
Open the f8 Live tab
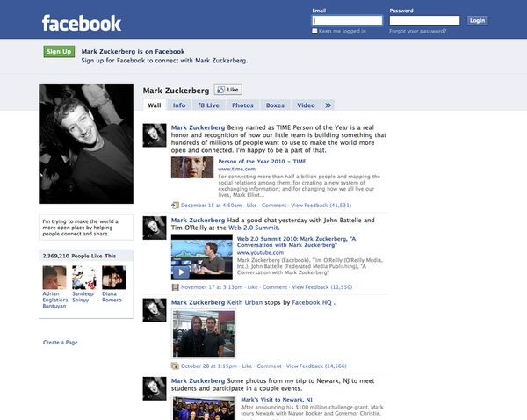coord(208,105)
